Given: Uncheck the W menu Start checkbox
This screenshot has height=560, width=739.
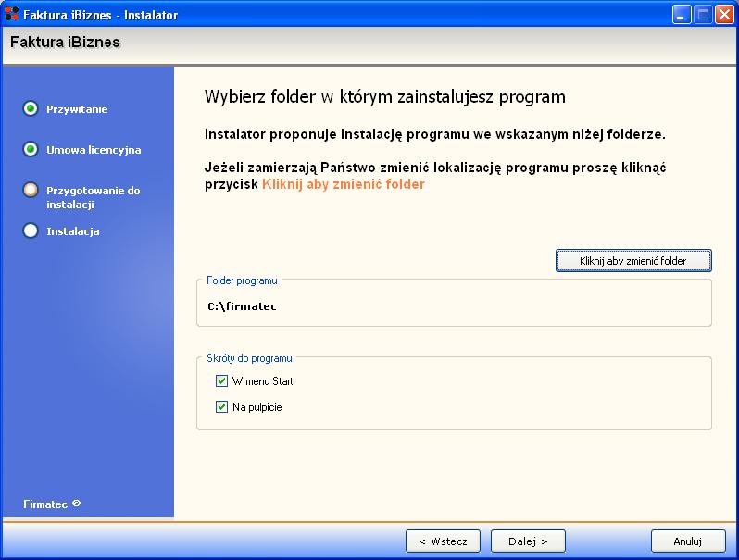Looking at the screenshot, I should tap(221, 380).
